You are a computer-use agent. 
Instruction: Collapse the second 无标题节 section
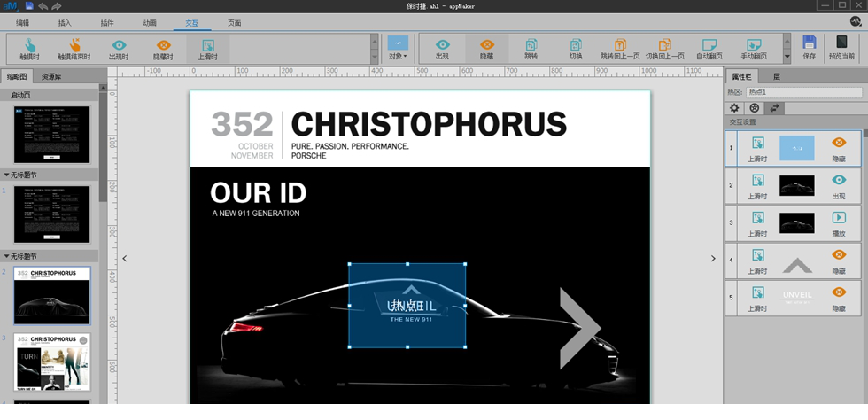[x=7, y=257]
